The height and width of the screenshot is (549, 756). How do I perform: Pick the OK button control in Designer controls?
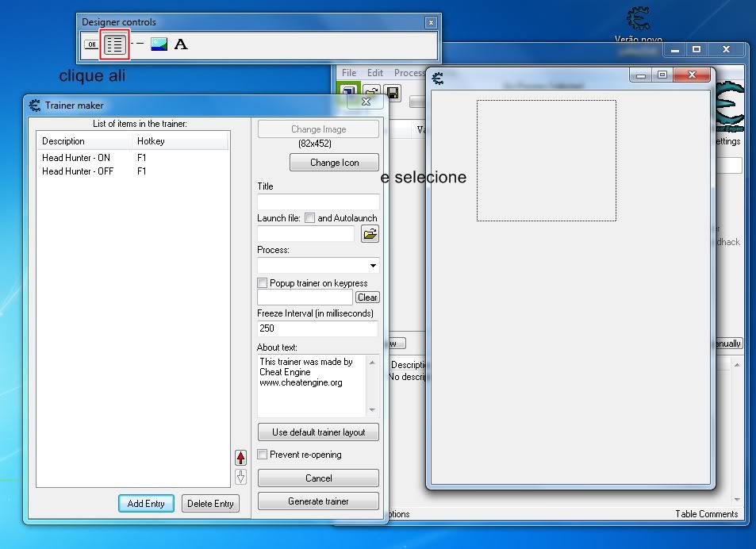click(x=91, y=44)
